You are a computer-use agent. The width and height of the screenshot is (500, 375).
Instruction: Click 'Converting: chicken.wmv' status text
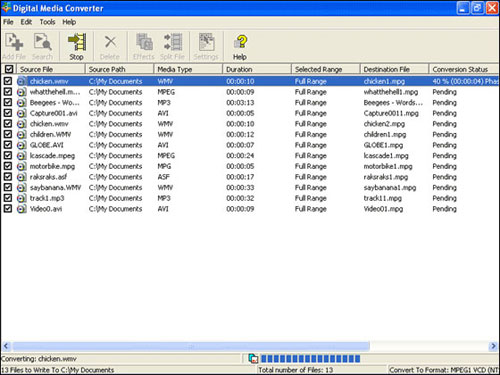point(39,359)
